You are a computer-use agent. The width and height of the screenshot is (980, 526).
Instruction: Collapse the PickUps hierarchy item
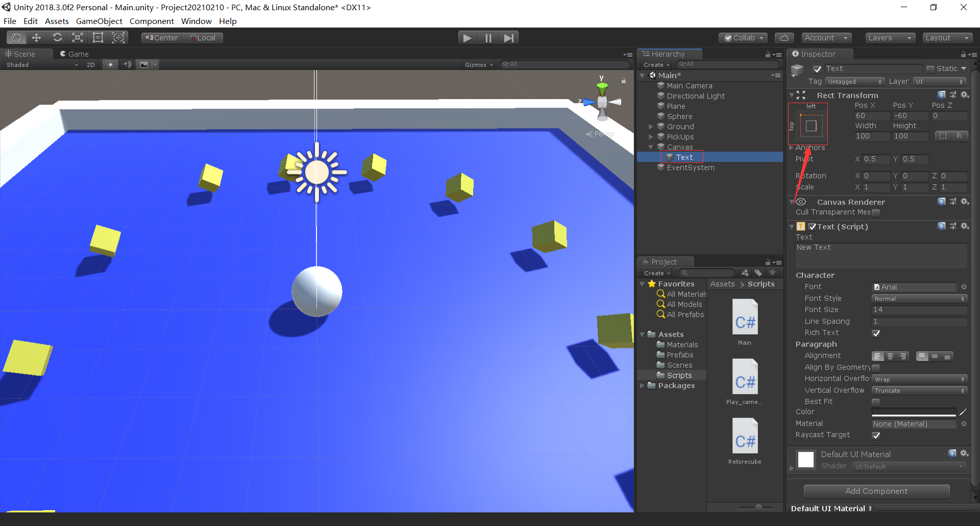pos(651,136)
